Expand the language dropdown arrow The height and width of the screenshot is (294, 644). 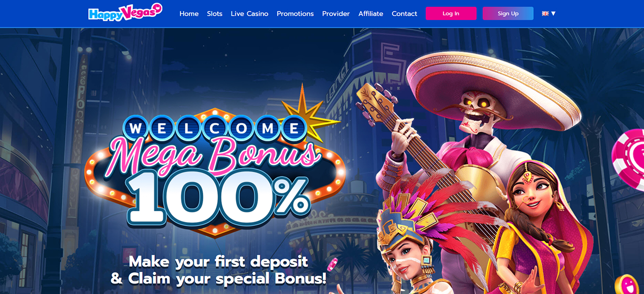[x=553, y=14]
